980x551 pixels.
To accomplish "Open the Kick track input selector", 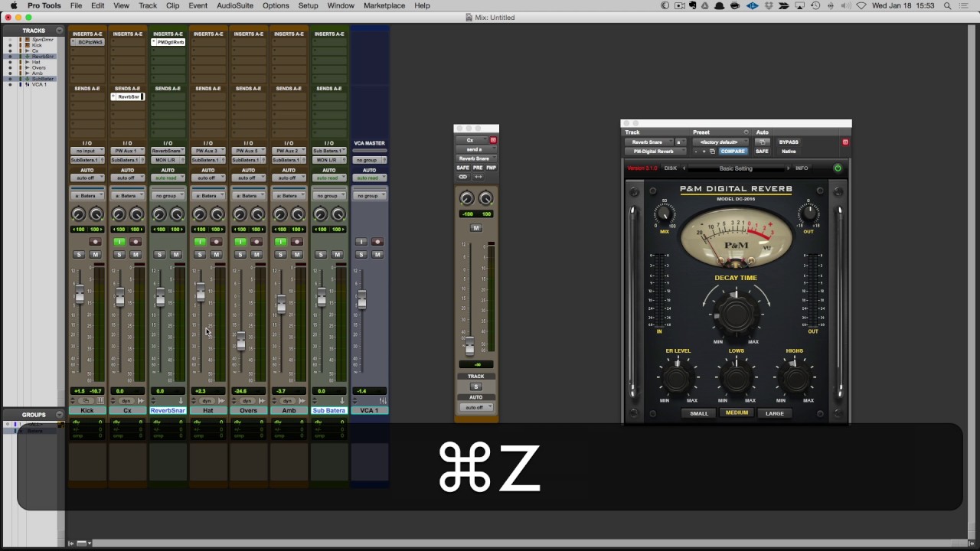I will (x=87, y=152).
